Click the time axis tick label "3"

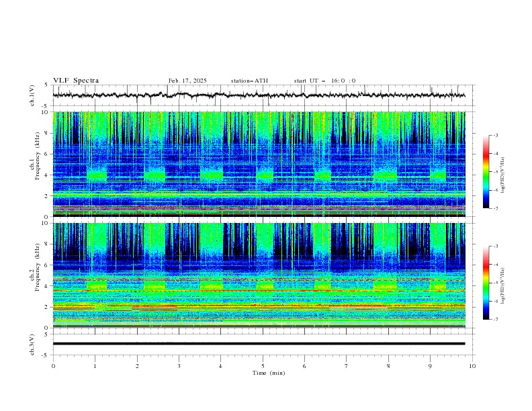[x=179, y=366]
